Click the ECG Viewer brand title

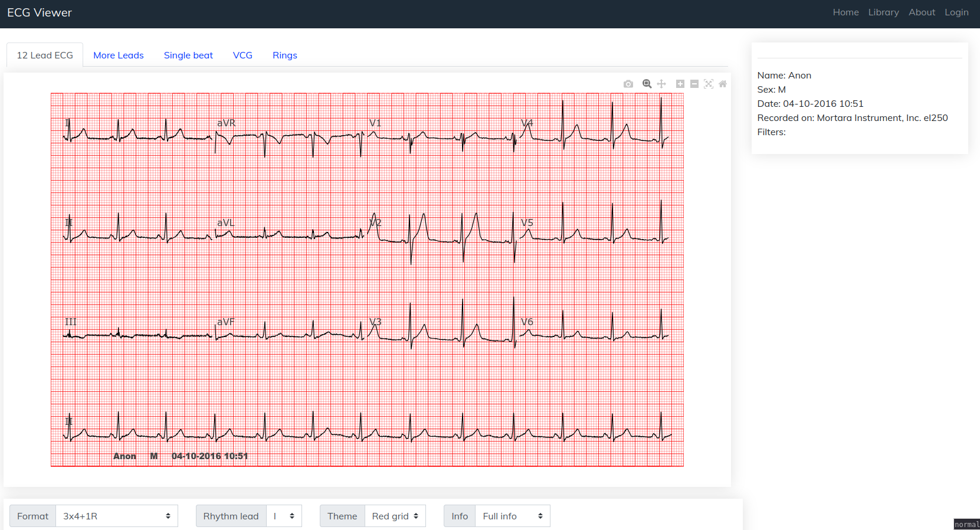coord(40,12)
